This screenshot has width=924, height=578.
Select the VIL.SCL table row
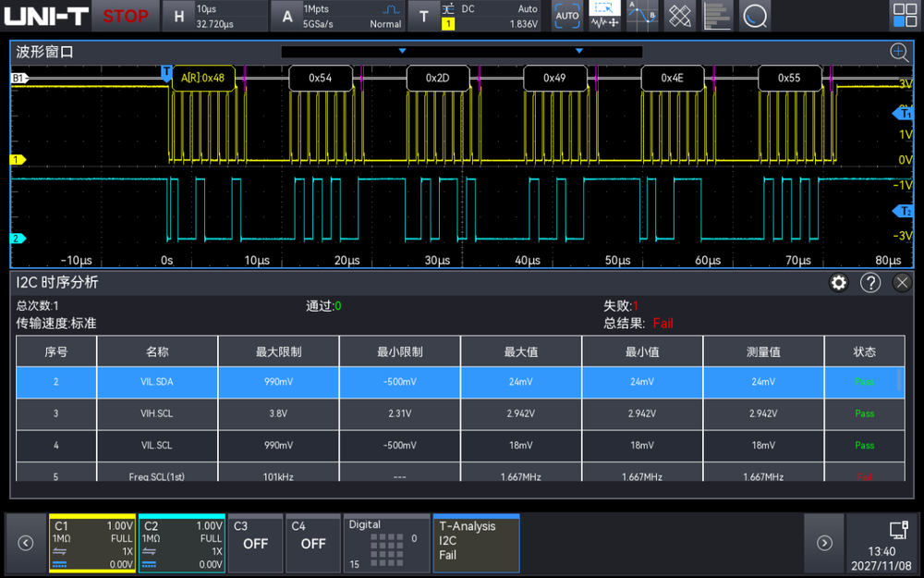click(460, 446)
